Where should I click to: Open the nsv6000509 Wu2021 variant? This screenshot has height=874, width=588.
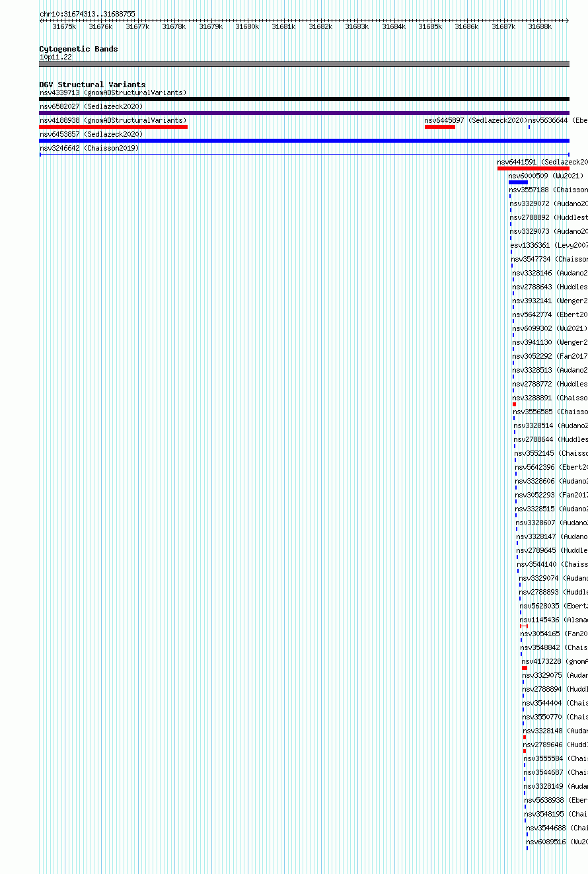tap(546, 176)
